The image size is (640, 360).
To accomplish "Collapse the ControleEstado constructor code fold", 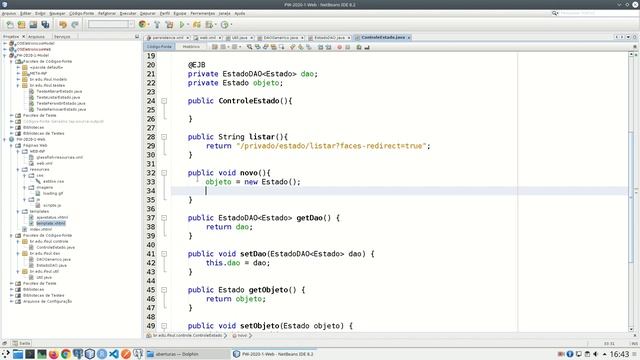I will coord(164,101).
